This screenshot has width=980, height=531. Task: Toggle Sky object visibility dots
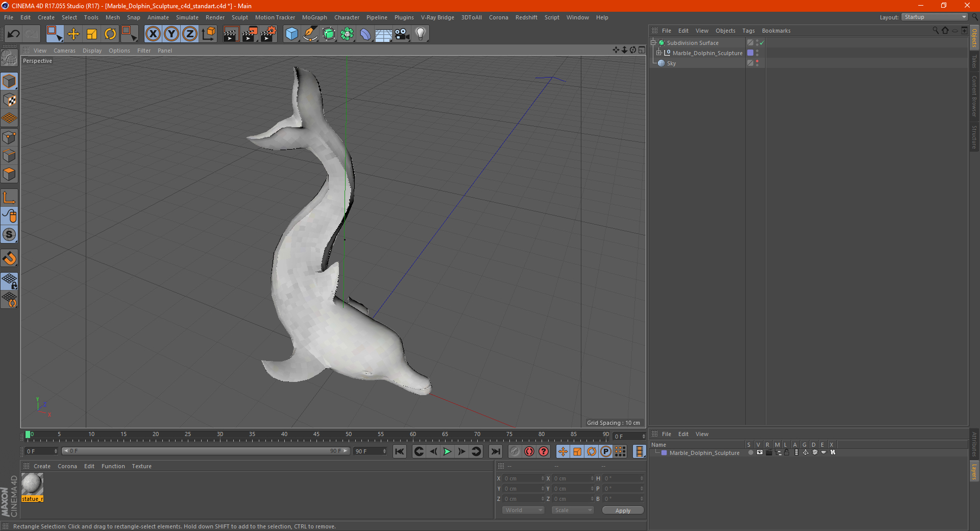(757, 63)
